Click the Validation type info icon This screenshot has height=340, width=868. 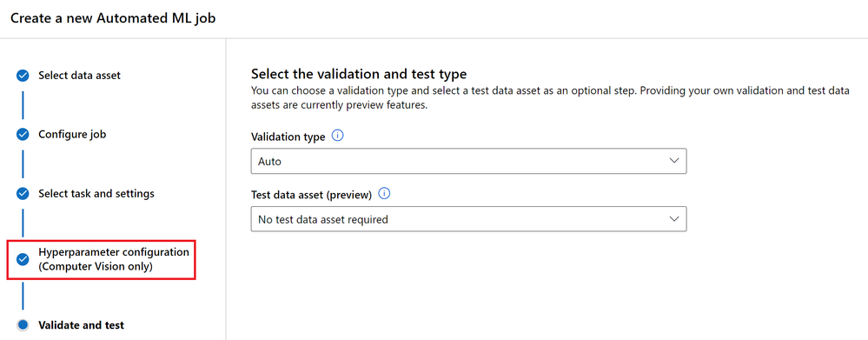click(338, 136)
